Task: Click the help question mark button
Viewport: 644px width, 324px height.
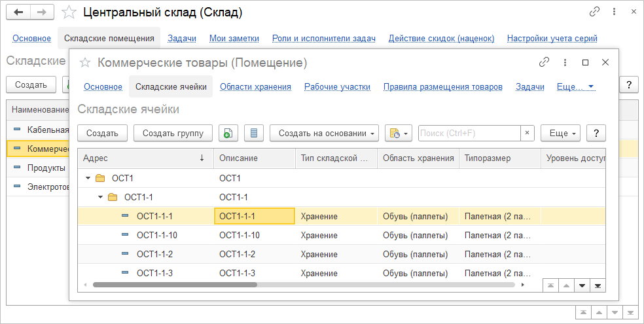Action: (x=596, y=133)
